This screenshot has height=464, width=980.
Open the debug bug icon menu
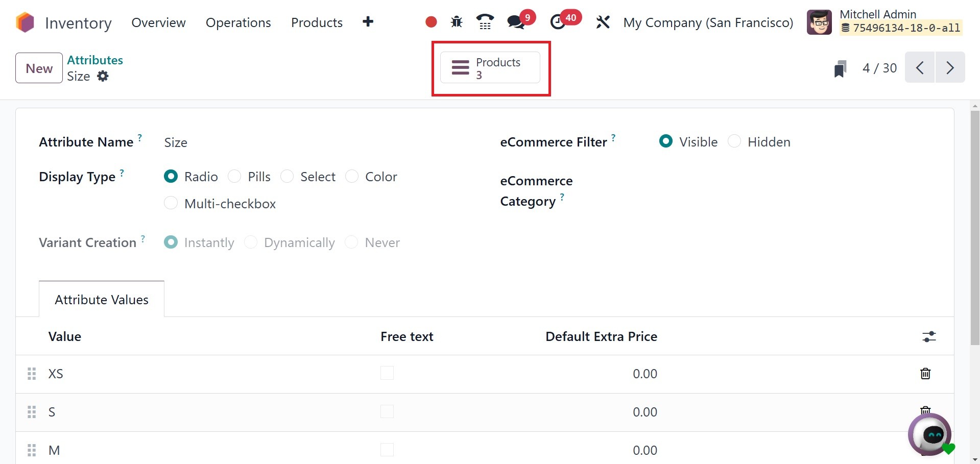[457, 22]
